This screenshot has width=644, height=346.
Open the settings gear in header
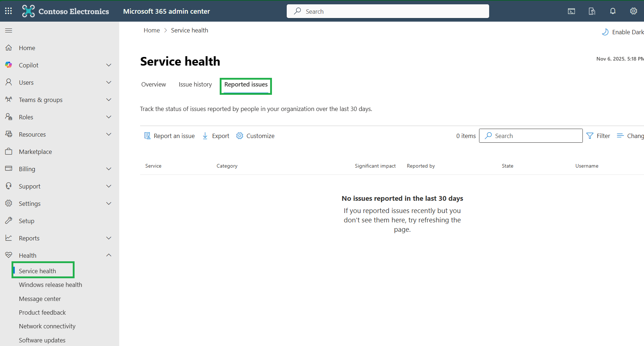tap(634, 11)
